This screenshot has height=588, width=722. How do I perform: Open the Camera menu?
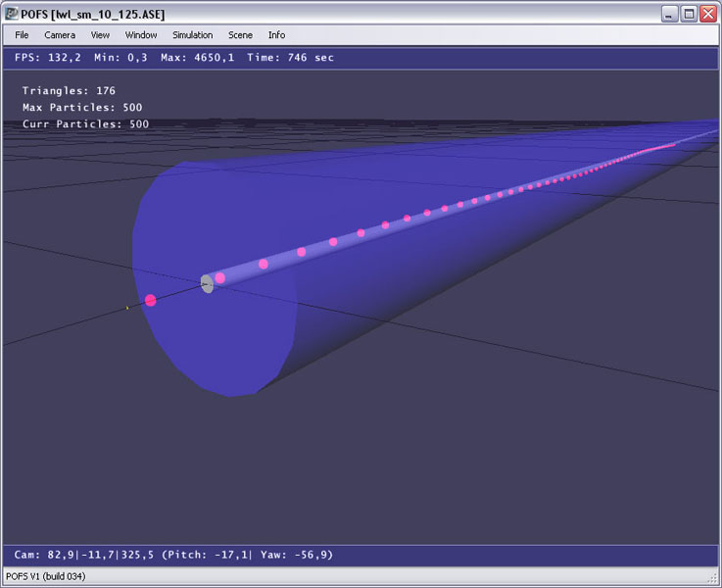pyautogui.click(x=60, y=35)
